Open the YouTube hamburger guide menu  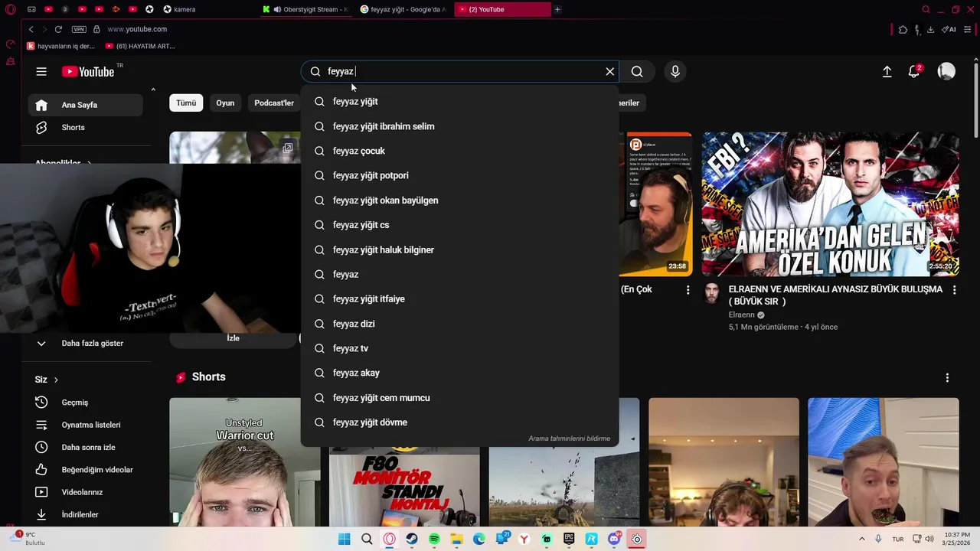[41, 71]
